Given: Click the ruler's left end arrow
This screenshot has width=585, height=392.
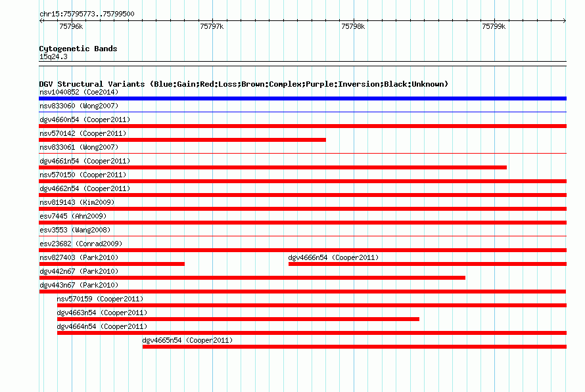Looking at the screenshot, I should 41,21.
